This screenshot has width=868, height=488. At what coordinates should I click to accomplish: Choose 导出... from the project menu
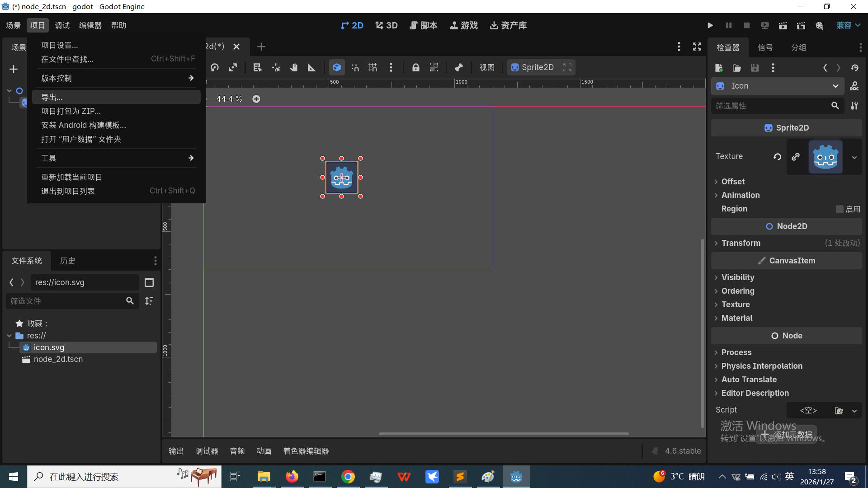(52, 97)
